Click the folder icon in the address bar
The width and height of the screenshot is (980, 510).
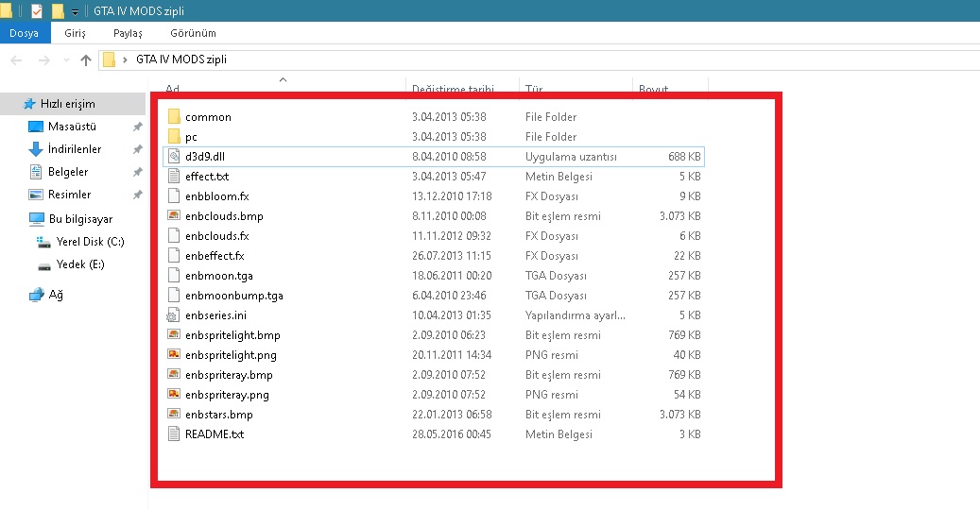(110, 59)
